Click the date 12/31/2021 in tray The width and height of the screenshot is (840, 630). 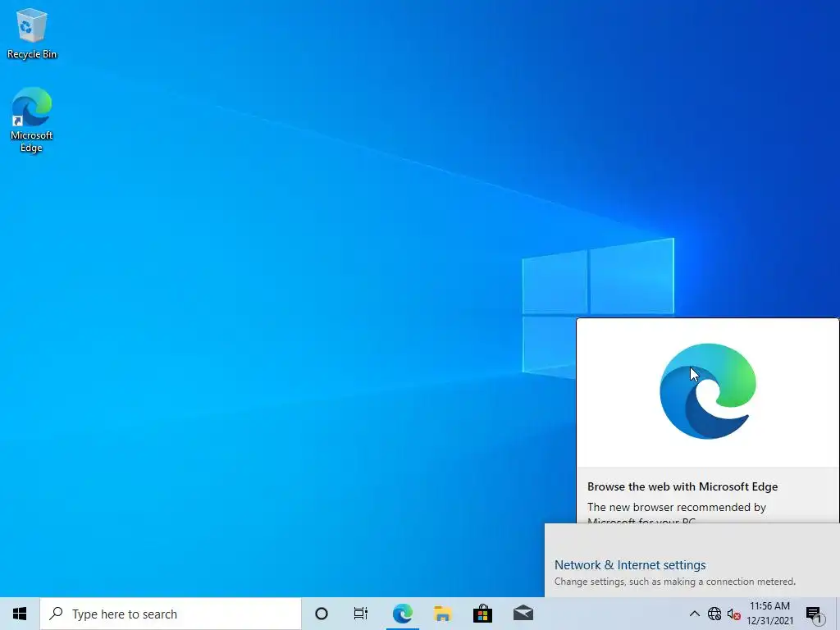point(769,621)
